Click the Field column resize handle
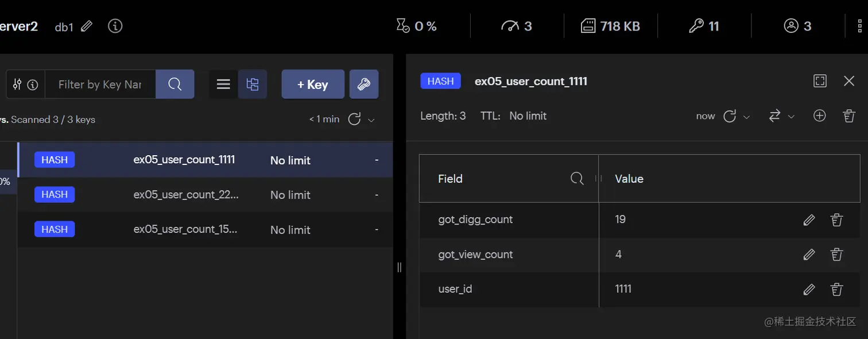868x339 pixels. [x=598, y=179]
